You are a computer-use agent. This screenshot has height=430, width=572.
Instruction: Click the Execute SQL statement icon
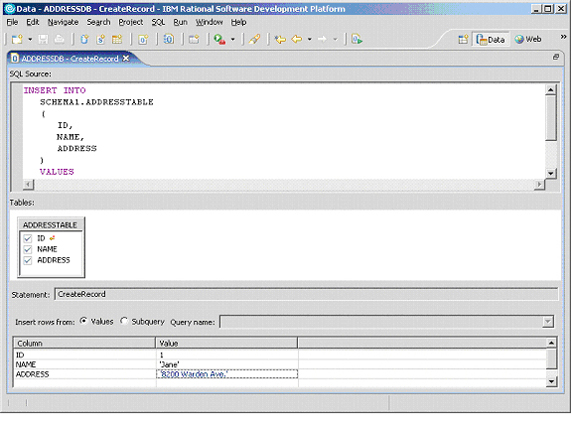click(357, 39)
